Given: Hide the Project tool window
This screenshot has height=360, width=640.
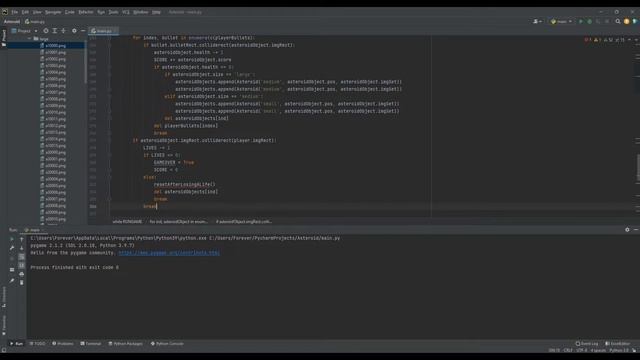Looking at the screenshot, I should pos(83,31).
